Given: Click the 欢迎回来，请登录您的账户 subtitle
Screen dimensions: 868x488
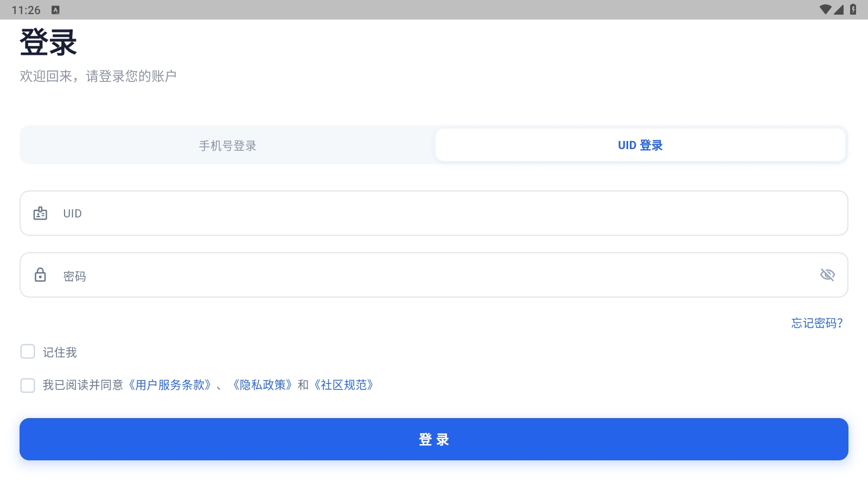Looking at the screenshot, I should 98,76.
